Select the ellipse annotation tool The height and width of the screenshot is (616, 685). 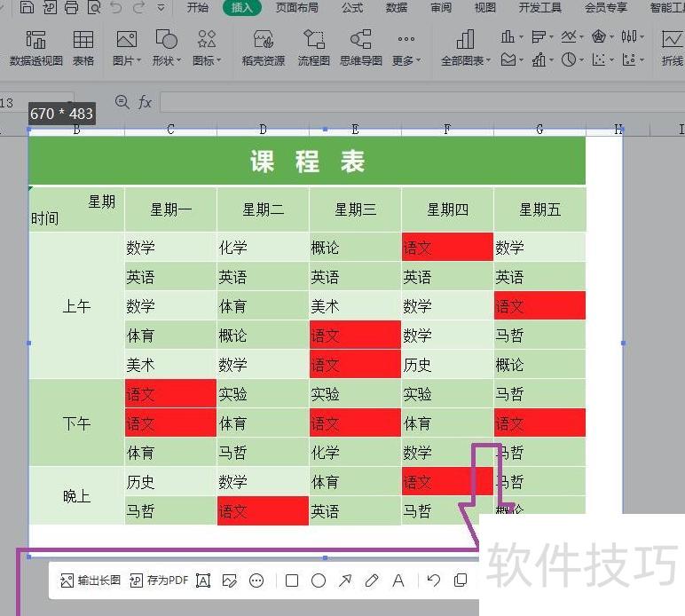point(319,580)
